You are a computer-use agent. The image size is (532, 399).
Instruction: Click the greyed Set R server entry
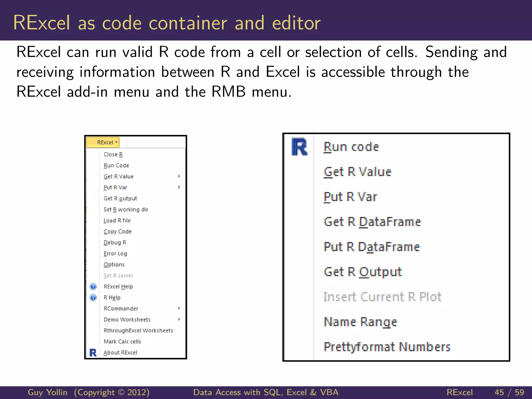[x=118, y=275]
